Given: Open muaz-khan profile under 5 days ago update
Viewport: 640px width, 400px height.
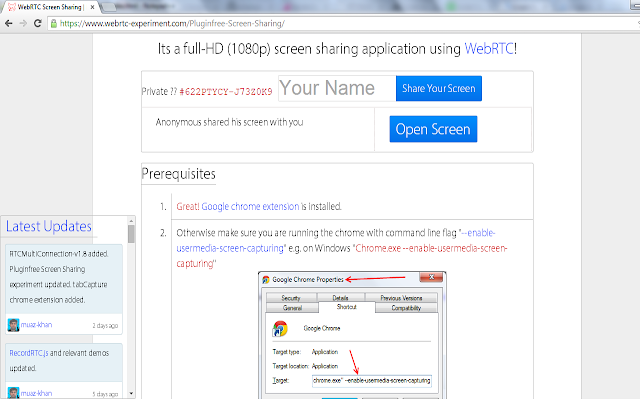Looking at the screenshot, I should click(x=36, y=393).
